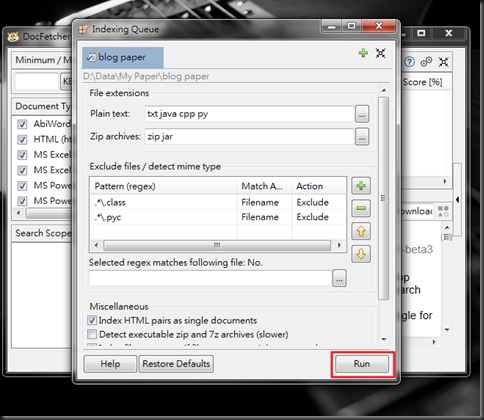The image size is (484, 420).
Task: Uncheck second MS Excel document type
Action: pyautogui.click(x=22, y=170)
